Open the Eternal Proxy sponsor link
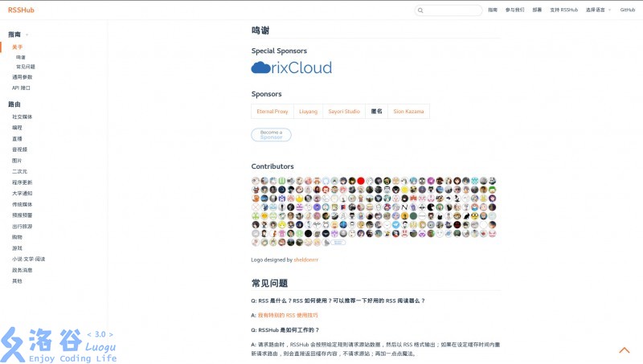643x364 pixels. tap(272, 112)
